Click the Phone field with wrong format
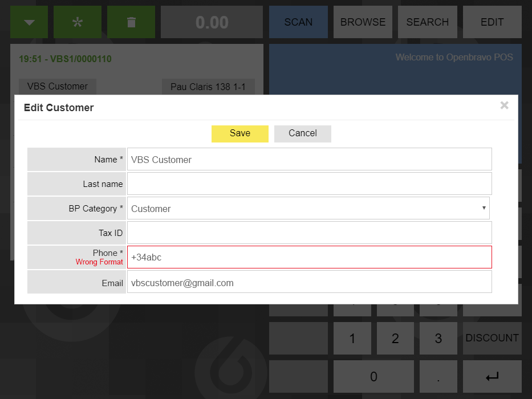Screen dimensions: 532x399 309,258
